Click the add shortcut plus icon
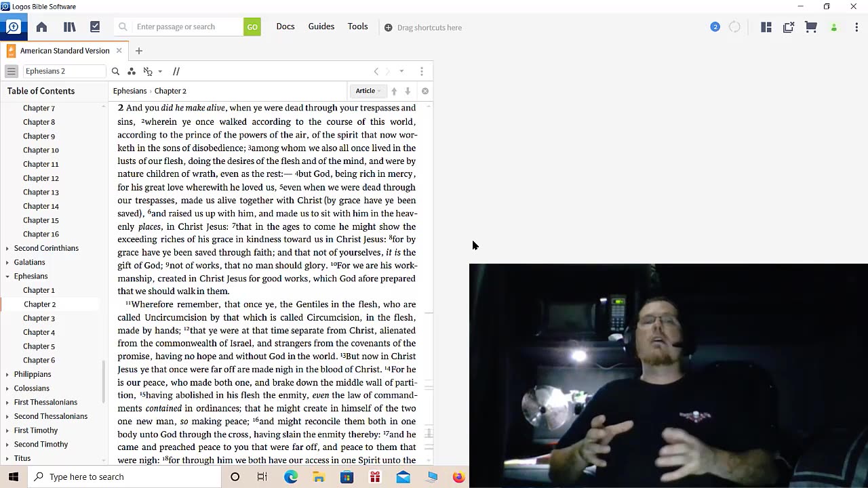868x488 pixels. point(388,28)
